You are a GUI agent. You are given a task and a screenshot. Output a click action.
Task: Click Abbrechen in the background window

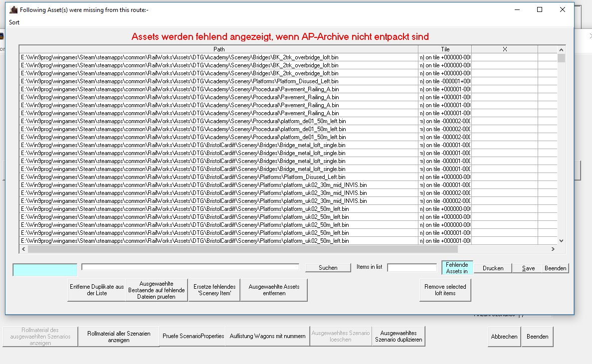click(x=504, y=337)
